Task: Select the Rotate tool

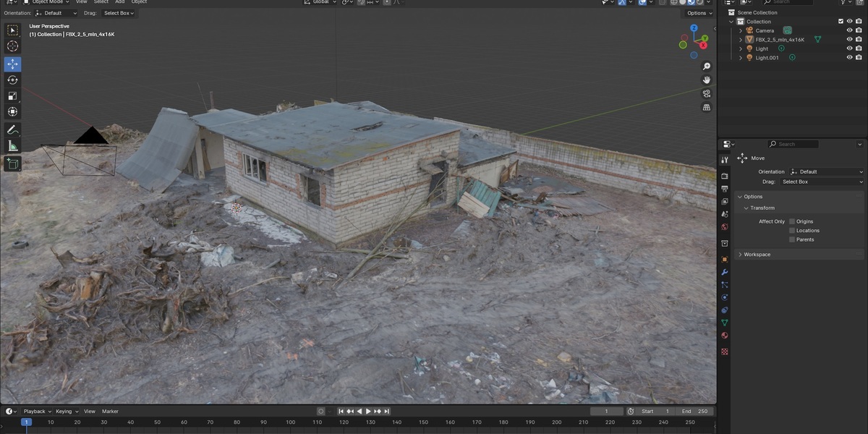Action: click(12, 80)
